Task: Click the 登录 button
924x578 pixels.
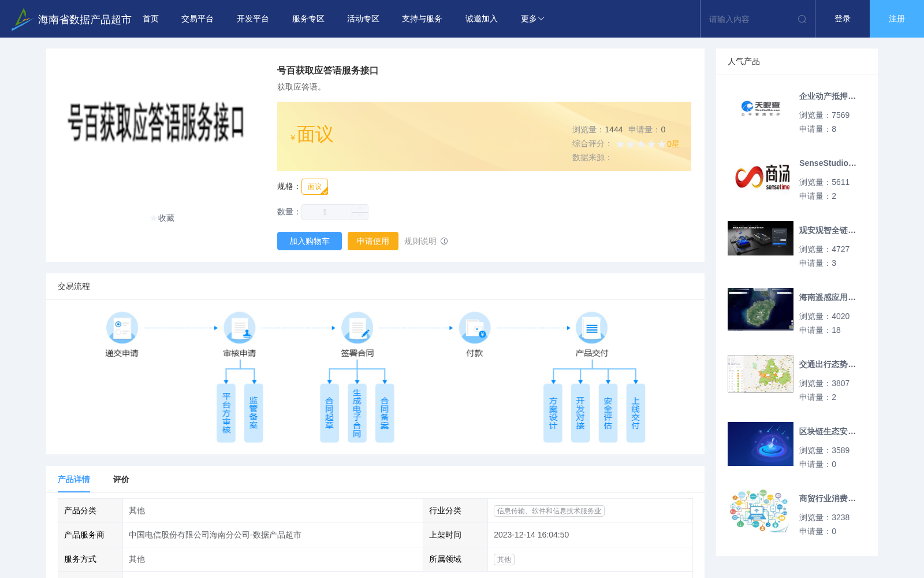Action: (843, 19)
